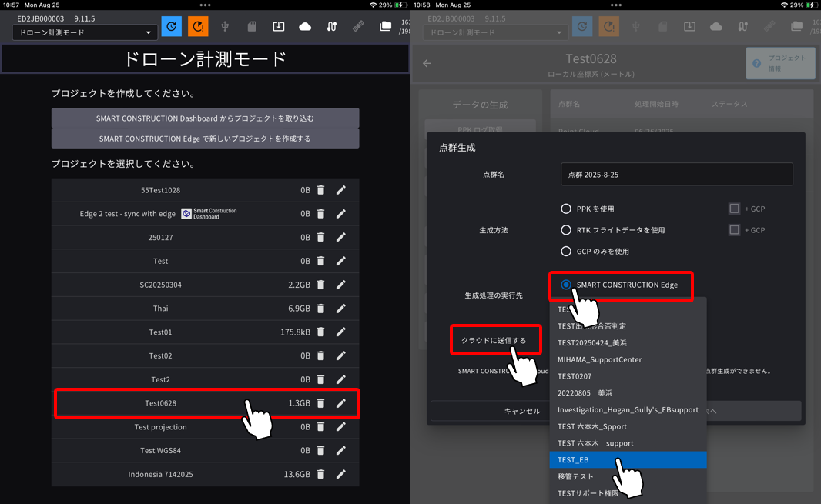Click pencil icon on the Test WGS84 row
This screenshot has height=504, width=821.
coord(341,450)
